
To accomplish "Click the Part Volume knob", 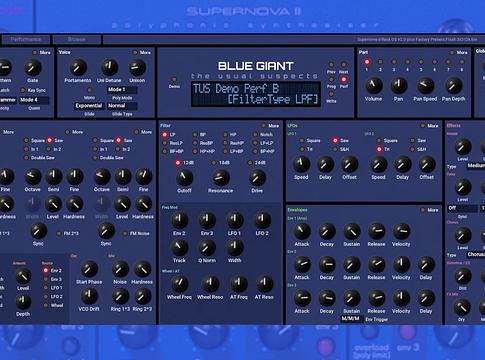I will pos(374,86).
